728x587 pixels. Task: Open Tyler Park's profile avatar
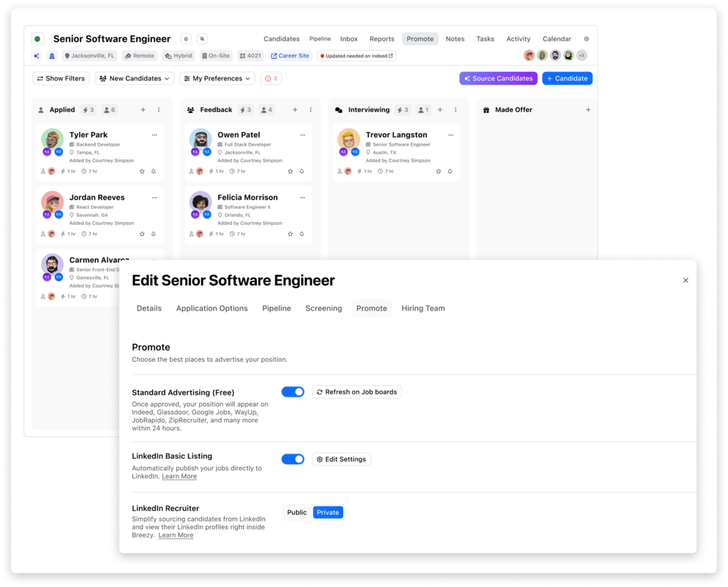point(53,139)
